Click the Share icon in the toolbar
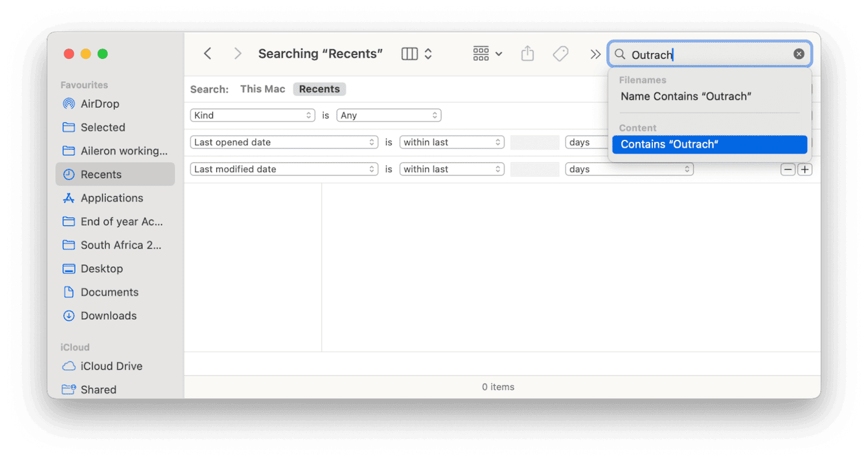868x461 pixels. pyautogui.click(x=527, y=54)
